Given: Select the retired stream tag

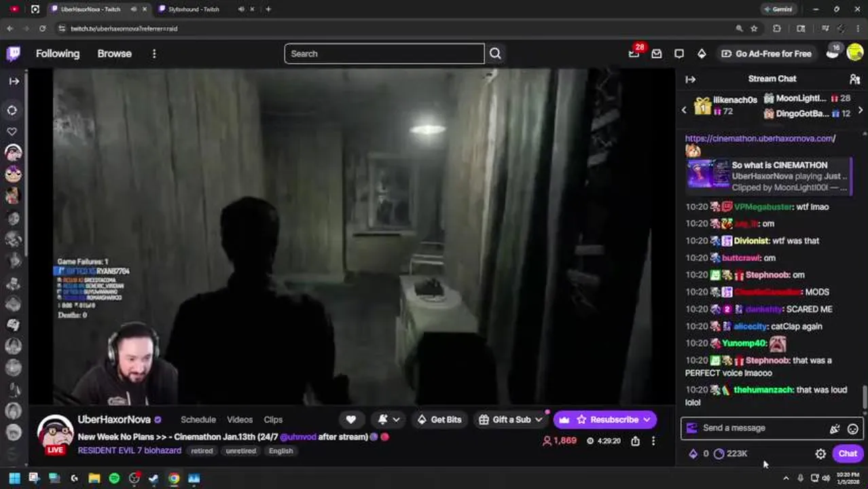Looking at the screenshot, I should tap(202, 451).
